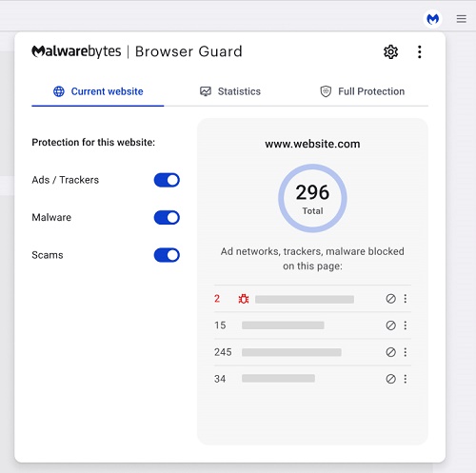Open more options for the row with 2
Image resolution: width=476 pixels, height=473 pixels.
[406, 299]
